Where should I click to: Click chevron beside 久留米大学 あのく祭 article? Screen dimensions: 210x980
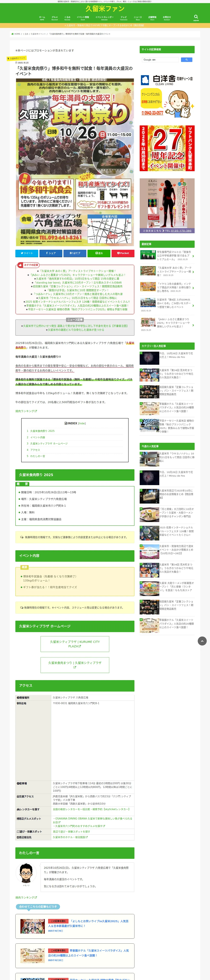tap(193, 272)
